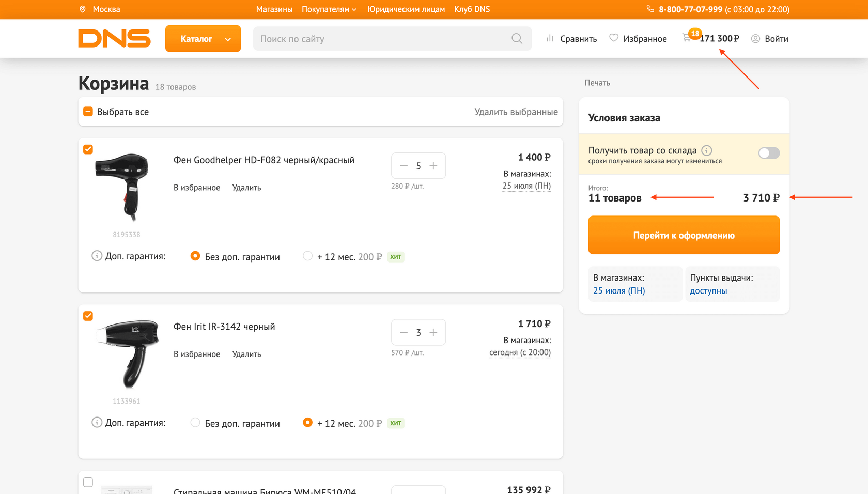Select Без доп. гарантии for Goodhelper

(195, 256)
